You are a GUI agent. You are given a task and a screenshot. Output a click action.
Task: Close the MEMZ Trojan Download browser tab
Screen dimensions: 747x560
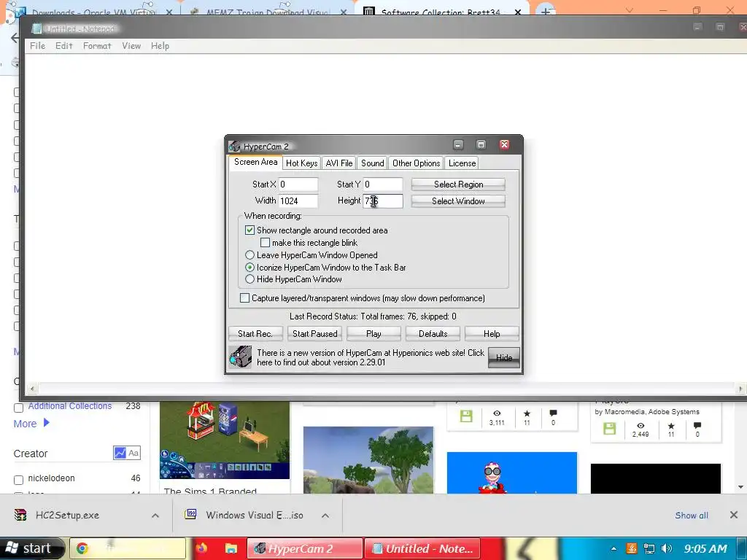click(x=344, y=12)
